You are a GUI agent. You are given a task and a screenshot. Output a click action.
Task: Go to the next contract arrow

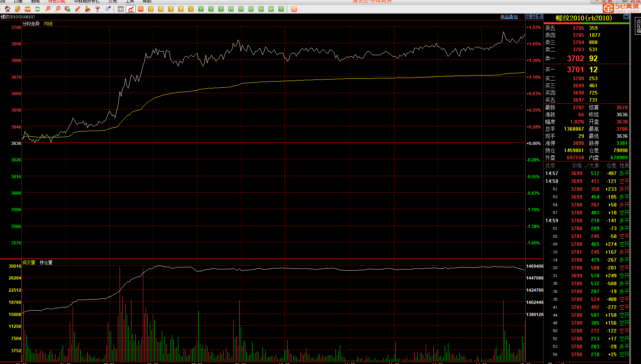(534, 16)
